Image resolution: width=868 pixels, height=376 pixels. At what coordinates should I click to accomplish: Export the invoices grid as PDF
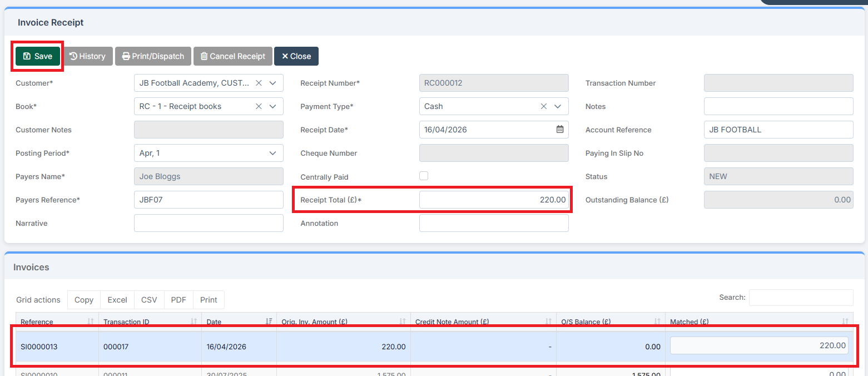178,300
